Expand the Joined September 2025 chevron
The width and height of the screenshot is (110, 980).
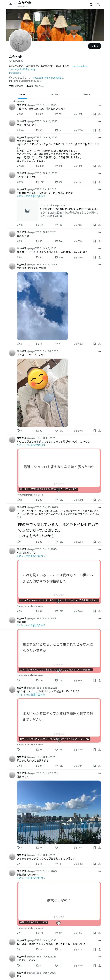pos(41,81)
